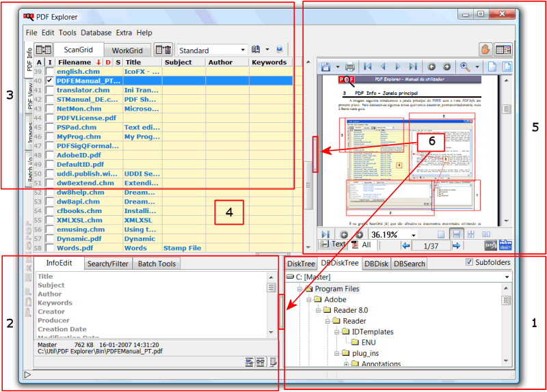Click the swap grids icon beside ScanGrid
547x392 pixels.
tap(44, 49)
